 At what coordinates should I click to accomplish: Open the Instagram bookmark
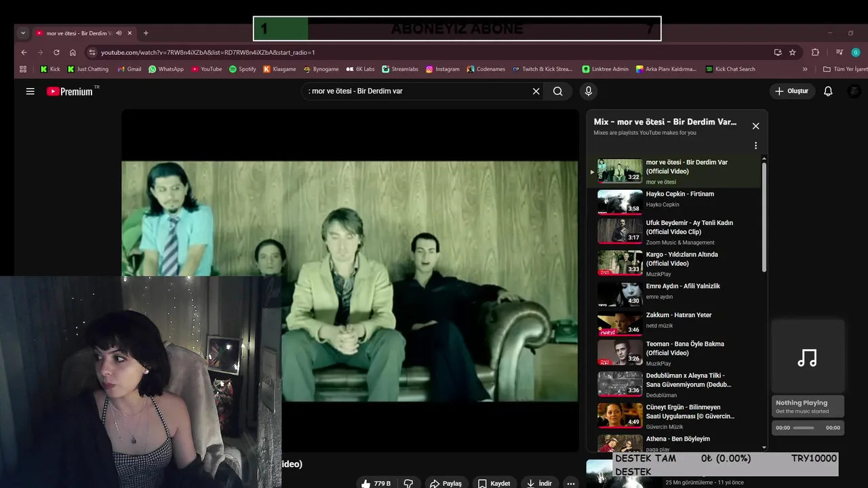[442, 69]
